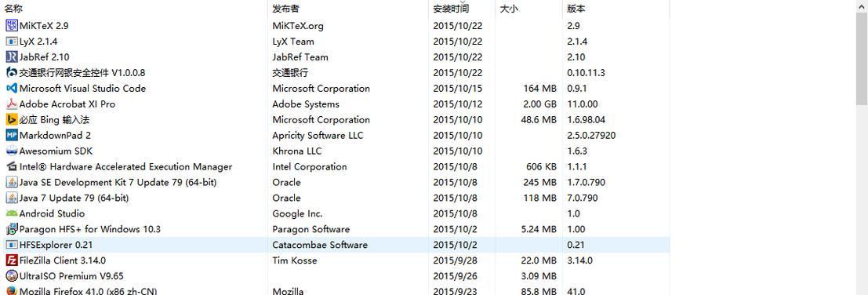
Task: Select the Android Studio icon
Action: [12, 213]
